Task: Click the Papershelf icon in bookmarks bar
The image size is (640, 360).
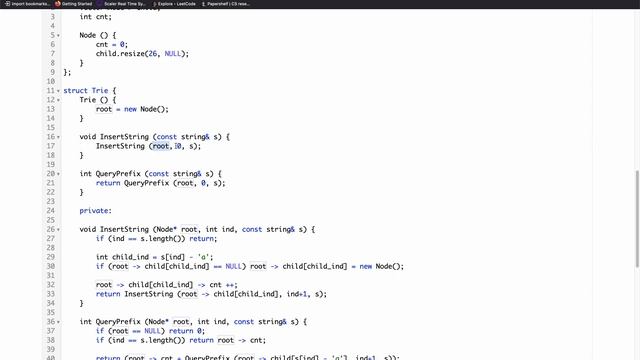Action: tap(204, 4)
